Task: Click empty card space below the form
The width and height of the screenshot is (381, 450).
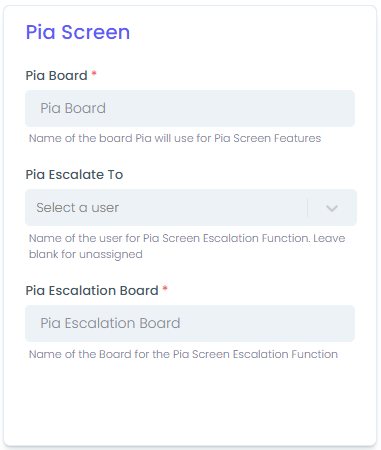Action: coord(190,403)
